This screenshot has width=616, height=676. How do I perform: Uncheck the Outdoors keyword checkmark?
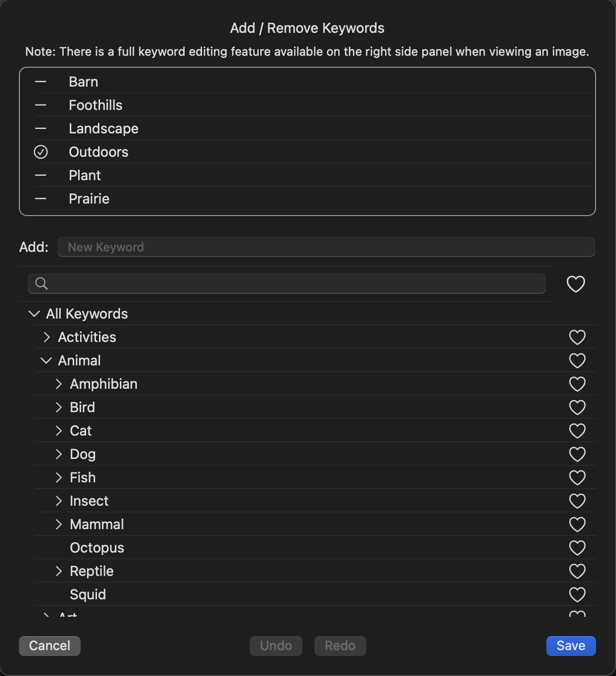pos(41,152)
